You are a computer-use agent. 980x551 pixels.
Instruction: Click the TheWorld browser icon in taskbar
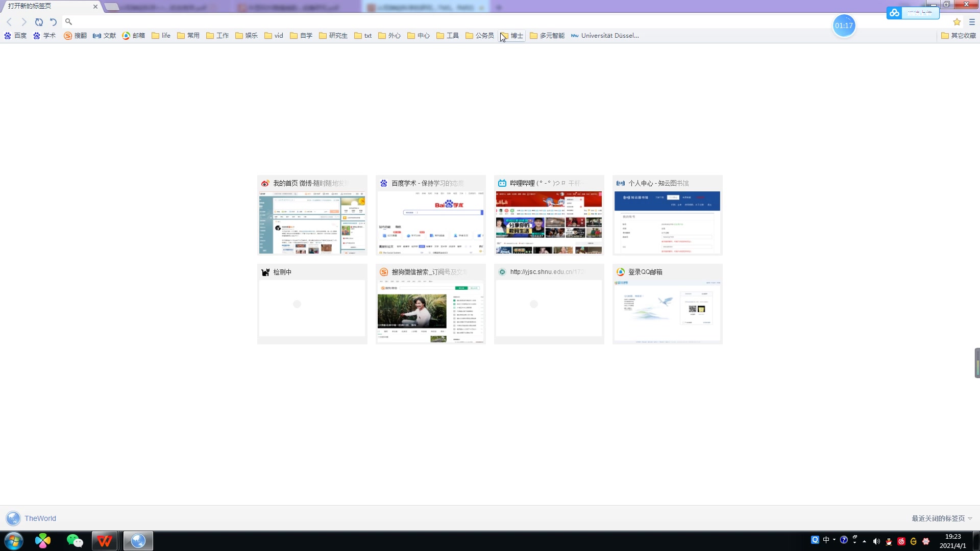click(138, 540)
